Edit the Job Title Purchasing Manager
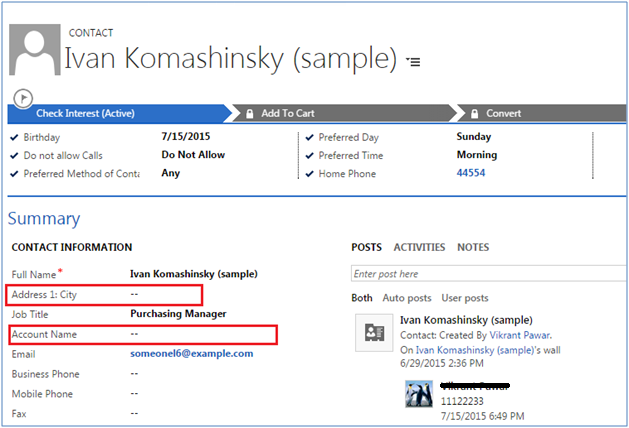 (x=178, y=314)
